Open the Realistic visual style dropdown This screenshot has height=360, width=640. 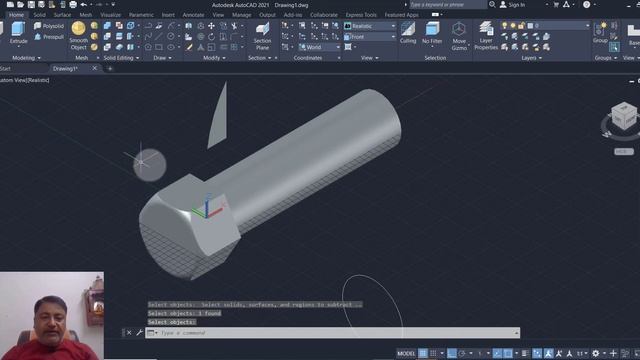tap(370, 26)
